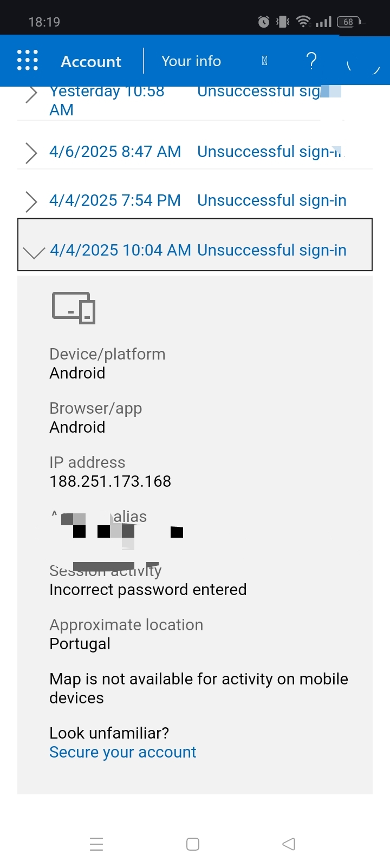Click Unsuccessful sign-in for 4/4/2025 7:54 PM
The height and width of the screenshot is (868, 390).
tap(271, 200)
